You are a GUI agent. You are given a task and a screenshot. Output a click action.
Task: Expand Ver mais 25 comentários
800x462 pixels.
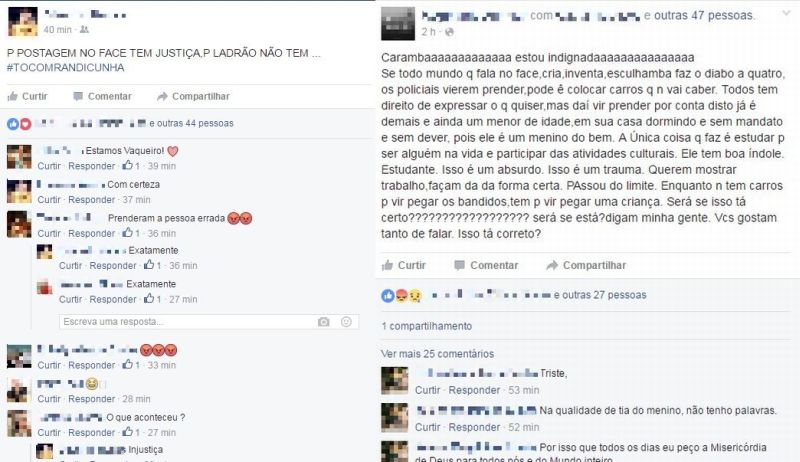(x=437, y=353)
